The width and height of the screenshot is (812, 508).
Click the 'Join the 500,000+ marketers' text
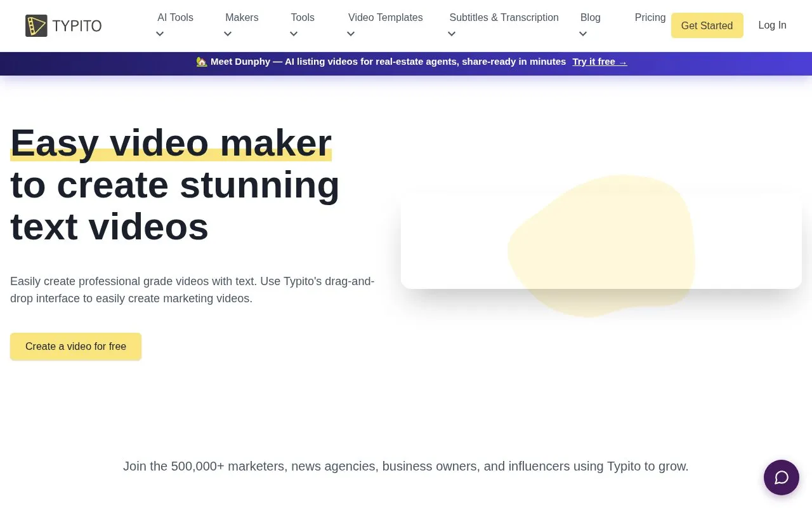[x=406, y=466]
